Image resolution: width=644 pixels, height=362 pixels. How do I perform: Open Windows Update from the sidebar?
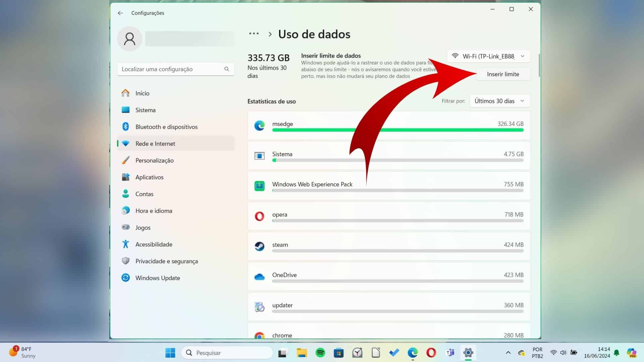[x=158, y=278]
